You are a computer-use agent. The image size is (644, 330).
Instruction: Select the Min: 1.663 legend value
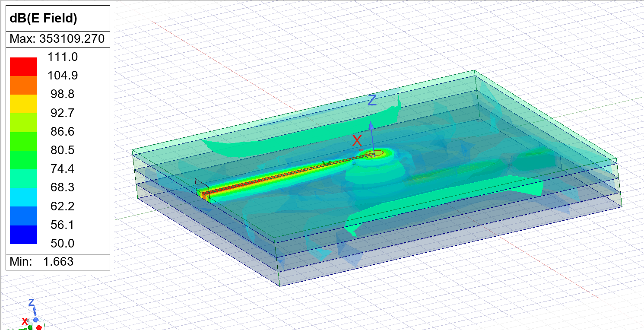pyautogui.click(x=41, y=261)
